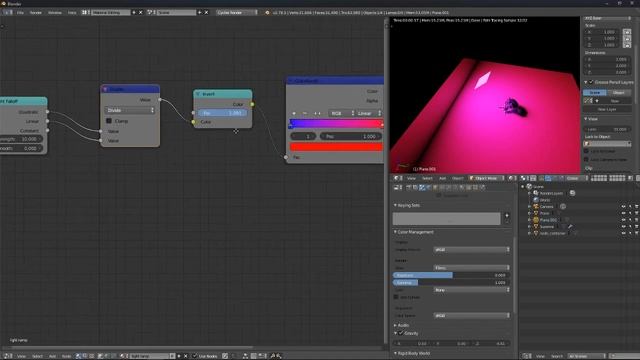
Task: Toggle visibility eye for Plane.001 row
Action: [623, 220]
